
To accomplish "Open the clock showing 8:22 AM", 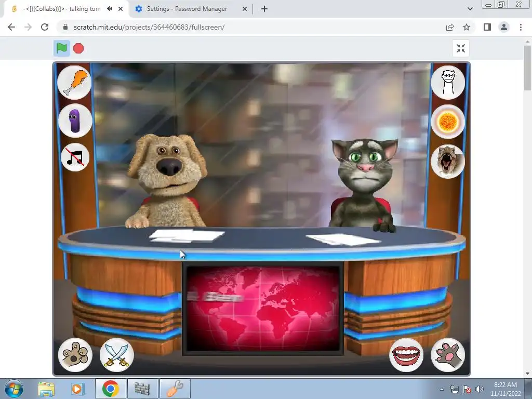I will [x=506, y=389].
